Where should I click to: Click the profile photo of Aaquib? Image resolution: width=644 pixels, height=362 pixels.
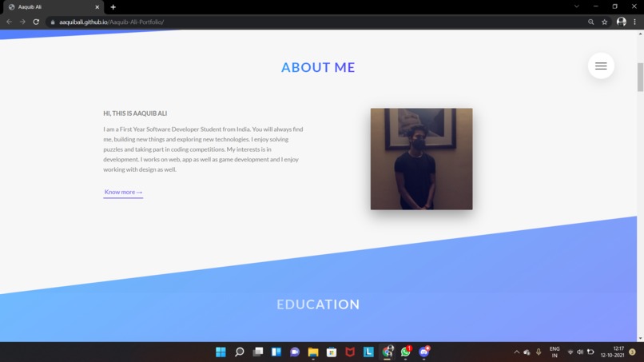tap(421, 159)
